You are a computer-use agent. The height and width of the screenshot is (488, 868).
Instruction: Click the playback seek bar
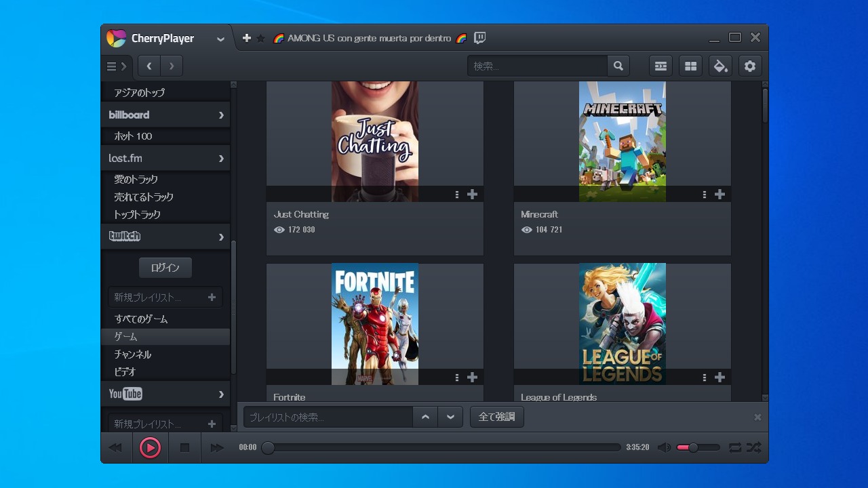coord(441,448)
